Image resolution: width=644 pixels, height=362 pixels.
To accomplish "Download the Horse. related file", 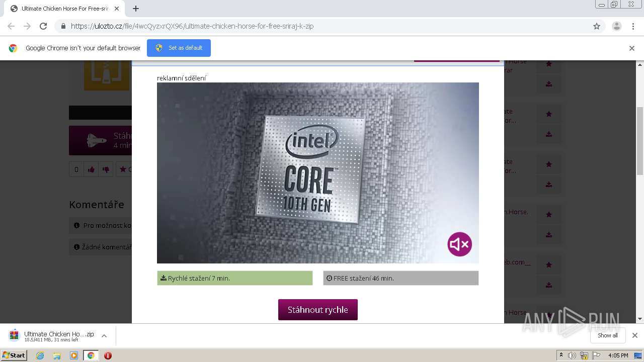I will tap(549, 235).
